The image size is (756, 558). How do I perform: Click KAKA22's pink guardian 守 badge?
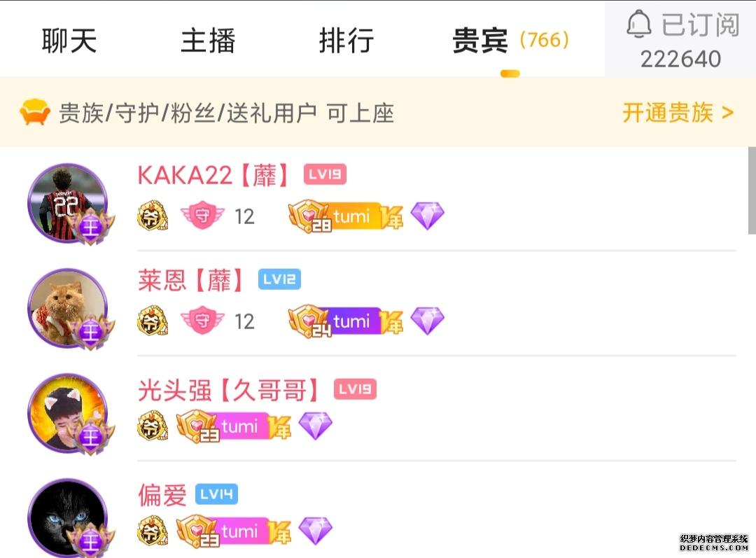pos(202,215)
